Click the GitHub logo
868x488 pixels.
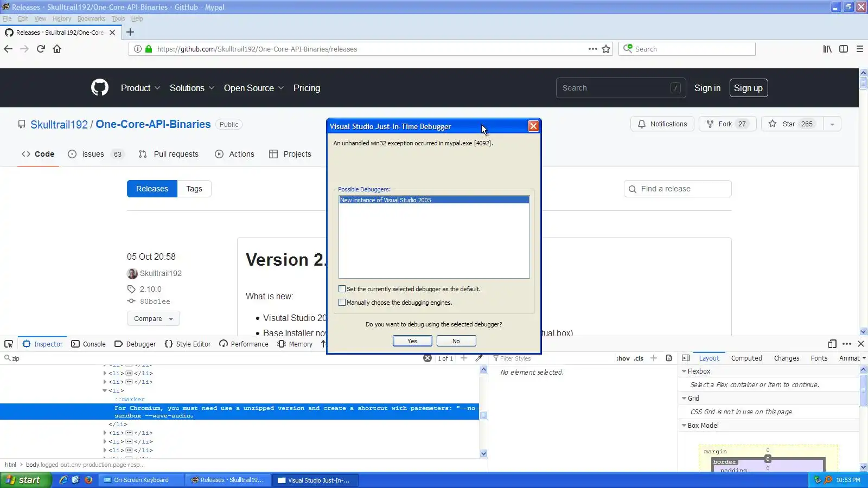[100, 88]
